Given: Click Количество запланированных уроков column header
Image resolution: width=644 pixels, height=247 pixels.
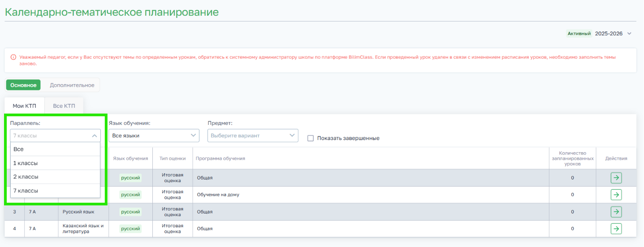Looking at the screenshot, I should pyautogui.click(x=572, y=158).
